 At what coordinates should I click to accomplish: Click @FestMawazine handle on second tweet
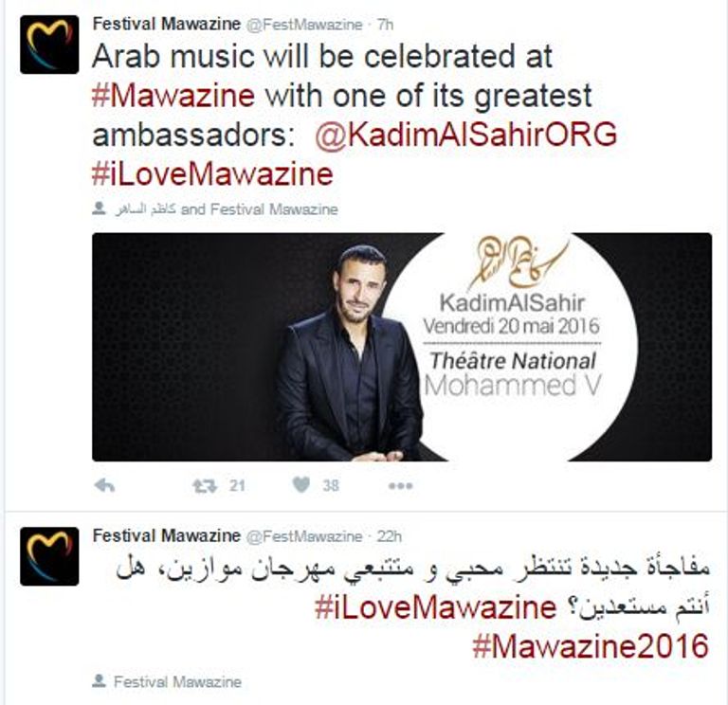[x=304, y=536]
